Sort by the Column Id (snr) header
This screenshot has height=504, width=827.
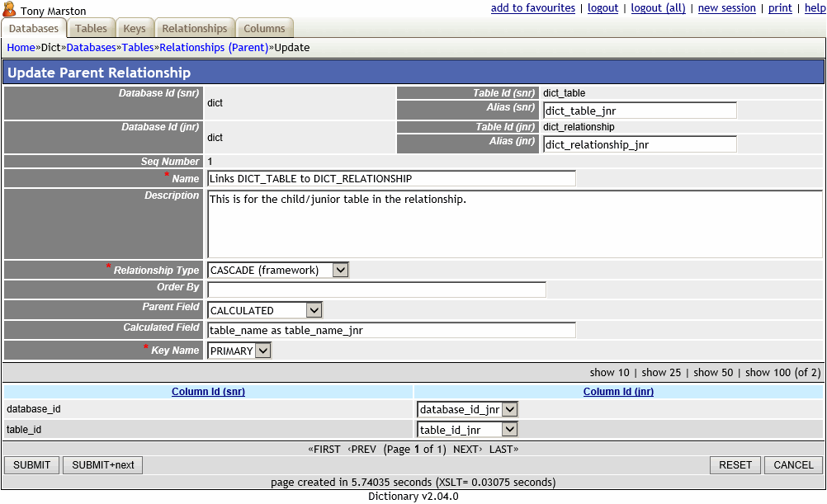pyautogui.click(x=208, y=391)
